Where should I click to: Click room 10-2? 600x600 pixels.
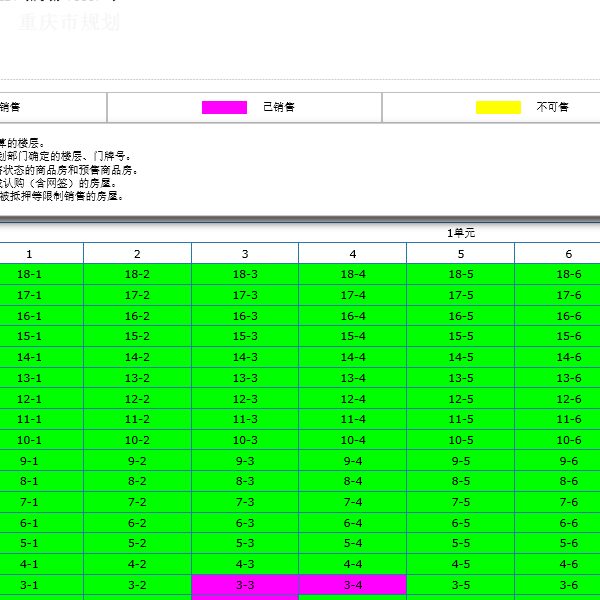137,440
